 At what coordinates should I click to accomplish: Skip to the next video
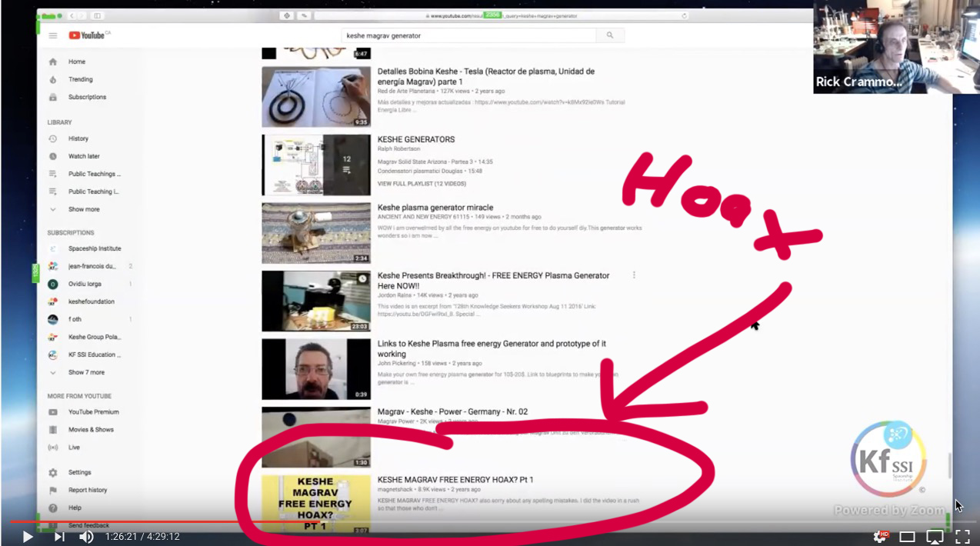pyautogui.click(x=59, y=537)
